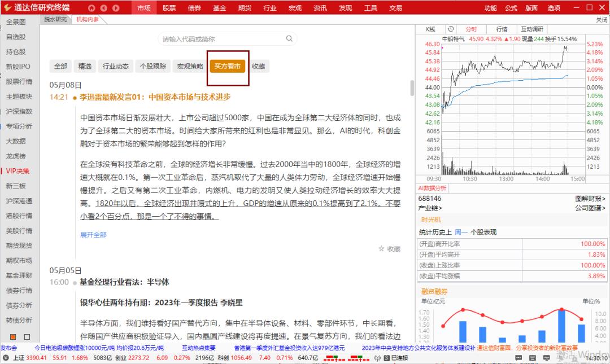Click the magnifier icon in search box
The width and height of the screenshot is (610, 364).
click(x=289, y=38)
